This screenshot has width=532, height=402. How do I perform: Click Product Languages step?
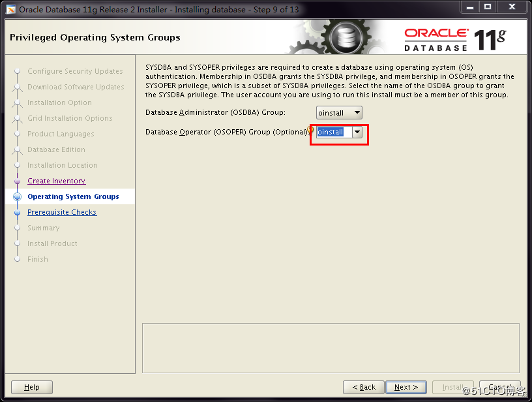[61, 134]
